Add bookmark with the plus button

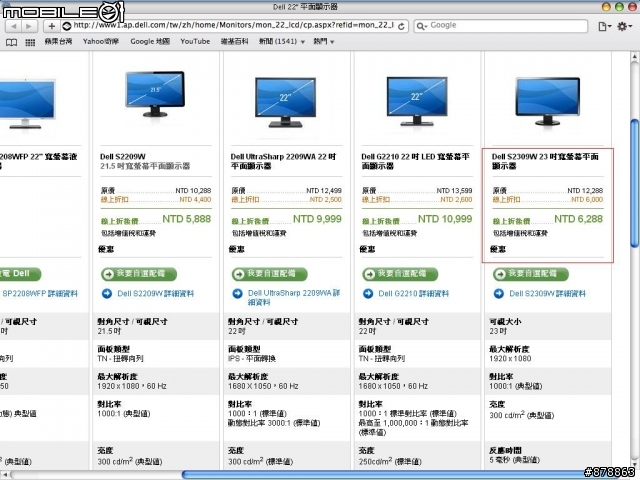pyautogui.click(x=51, y=26)
